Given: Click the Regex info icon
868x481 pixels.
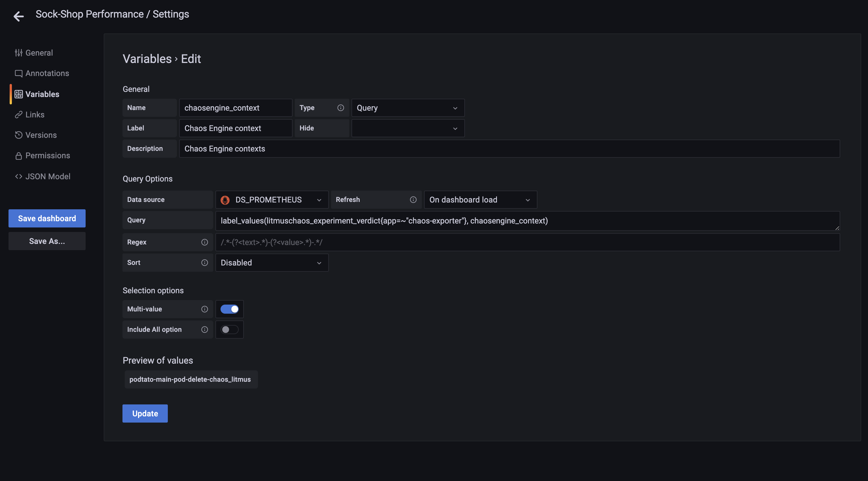Looking at the screenshot, I should pyautogui.click(x=204, y=242).
